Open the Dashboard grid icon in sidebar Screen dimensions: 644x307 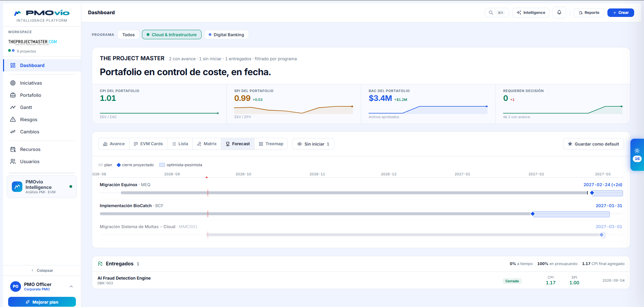coord(13,65)
